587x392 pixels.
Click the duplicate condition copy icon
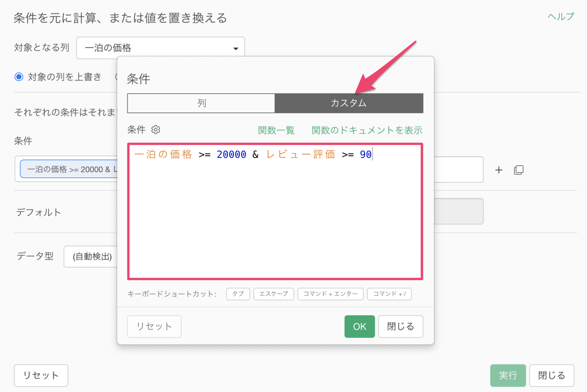tap(518, 170)
